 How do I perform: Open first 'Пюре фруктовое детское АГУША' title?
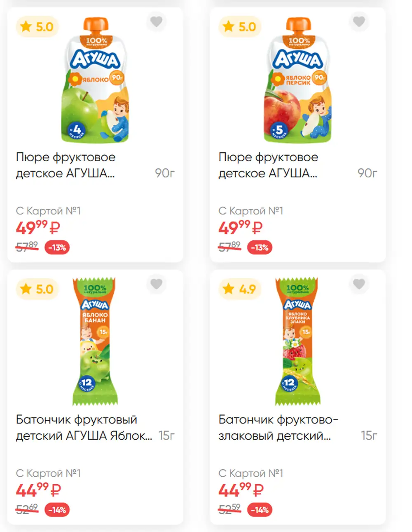(66, 165)
